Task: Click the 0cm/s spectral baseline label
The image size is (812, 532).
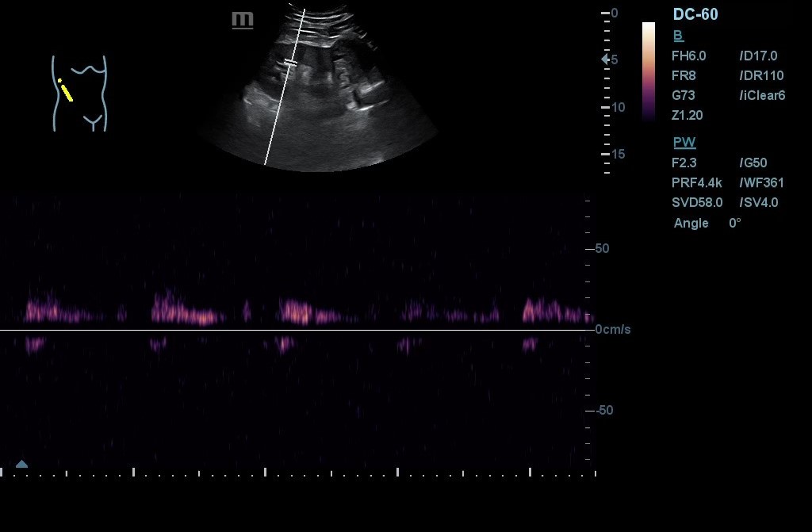Action: pos(613,329)
